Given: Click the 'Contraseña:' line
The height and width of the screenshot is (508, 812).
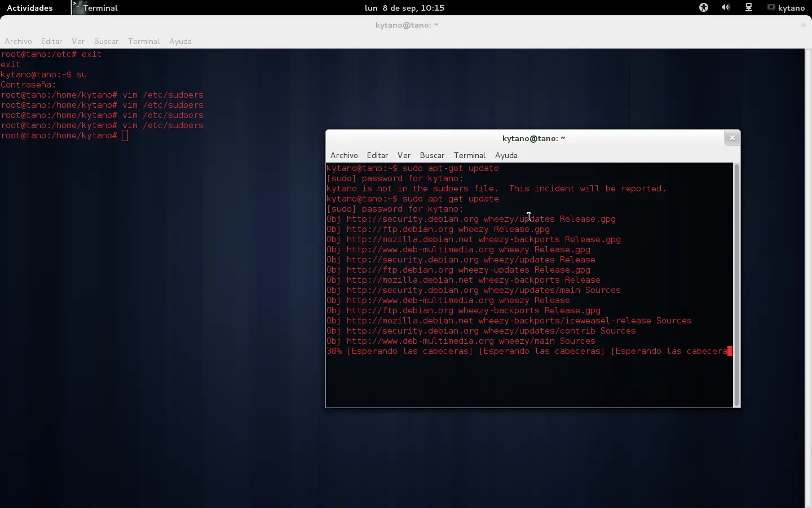Looking at the screenshot, I should coord(29,85).
